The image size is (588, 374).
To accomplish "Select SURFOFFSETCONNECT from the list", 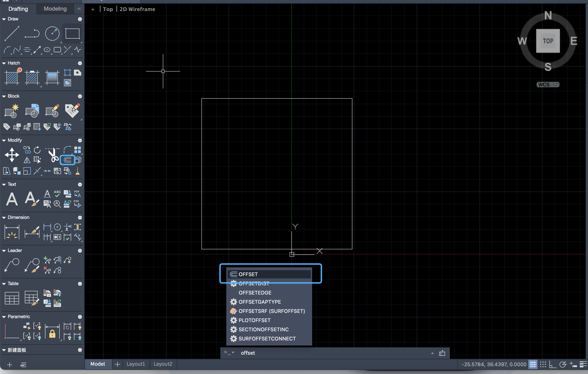I will tap(269, 339).
